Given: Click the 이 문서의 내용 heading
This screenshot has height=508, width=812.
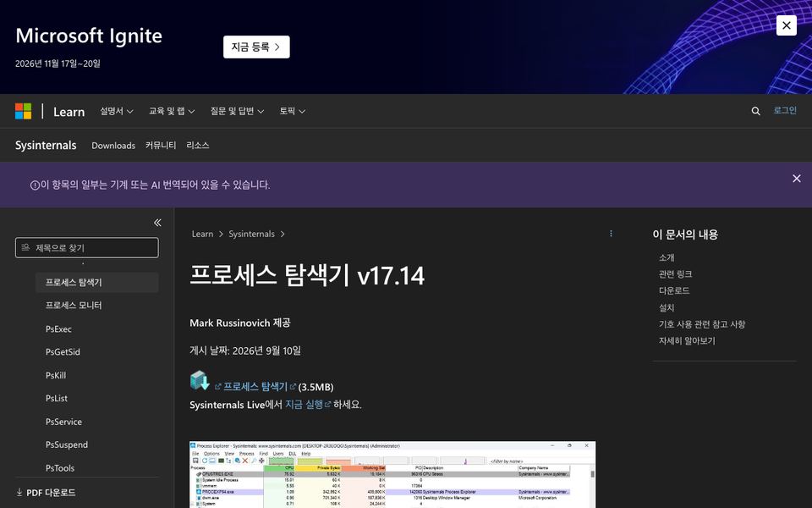Looking at the screenshot, I should click(685, 235).
